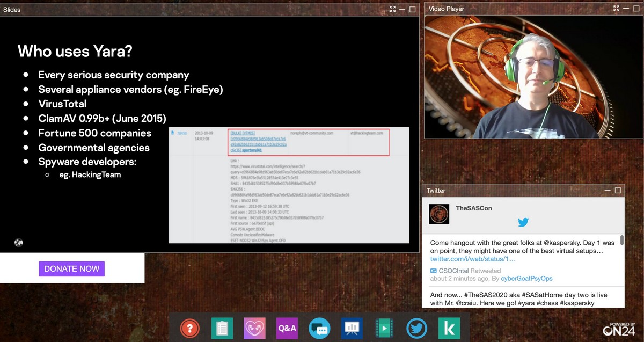This screenshot has height=342, width=644.
Task: Maximize the Video Player panel
Action: [636, 9]
